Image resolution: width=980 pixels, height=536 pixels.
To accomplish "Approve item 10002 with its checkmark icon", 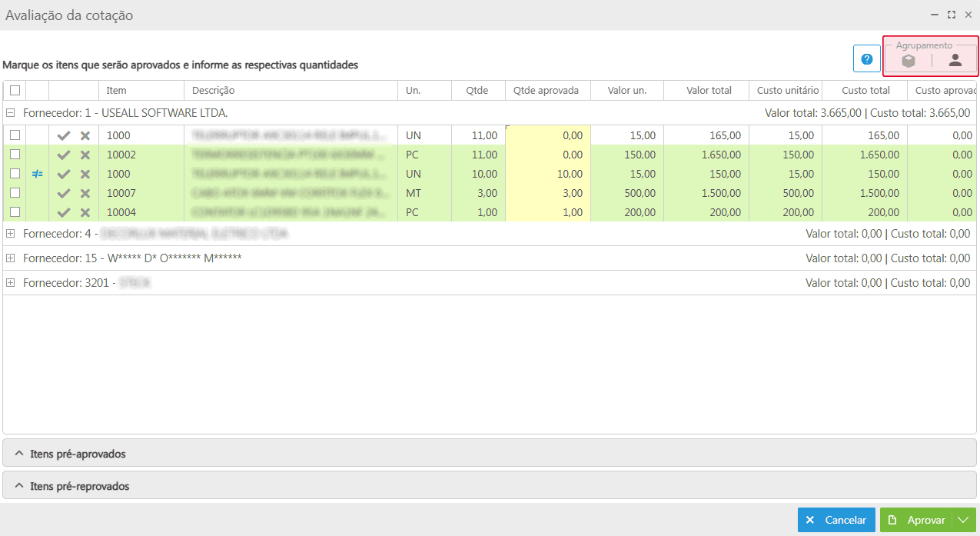I will [x=64, y=155].
